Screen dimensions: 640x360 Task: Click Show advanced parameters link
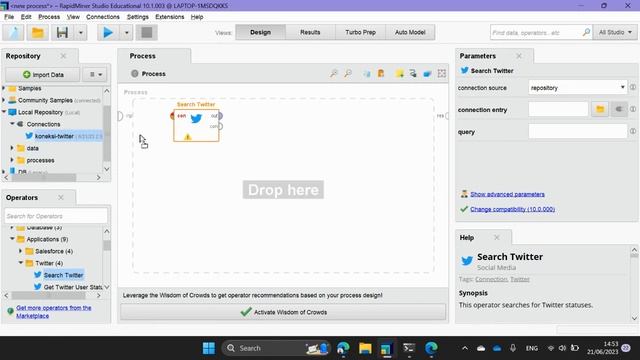coord(507,194)
